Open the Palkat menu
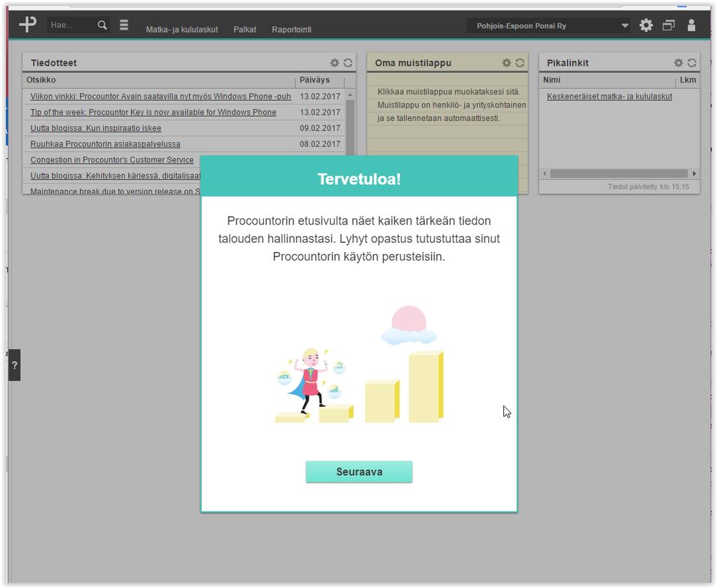This screenshot has height=588, width=717. pos(244,29)
